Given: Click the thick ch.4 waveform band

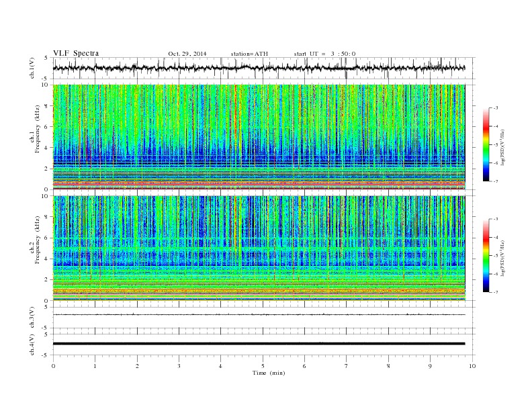Looking at the screenshot, I should (259, 344).
